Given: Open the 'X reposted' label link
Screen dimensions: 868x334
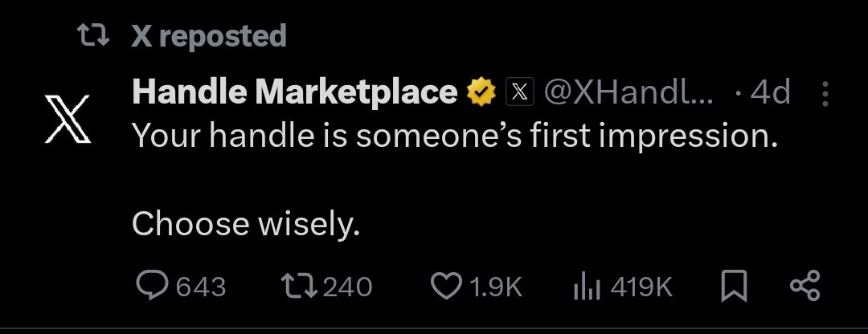Looking at the screenshot, I should pyautogui.click(x=208, y=36).
